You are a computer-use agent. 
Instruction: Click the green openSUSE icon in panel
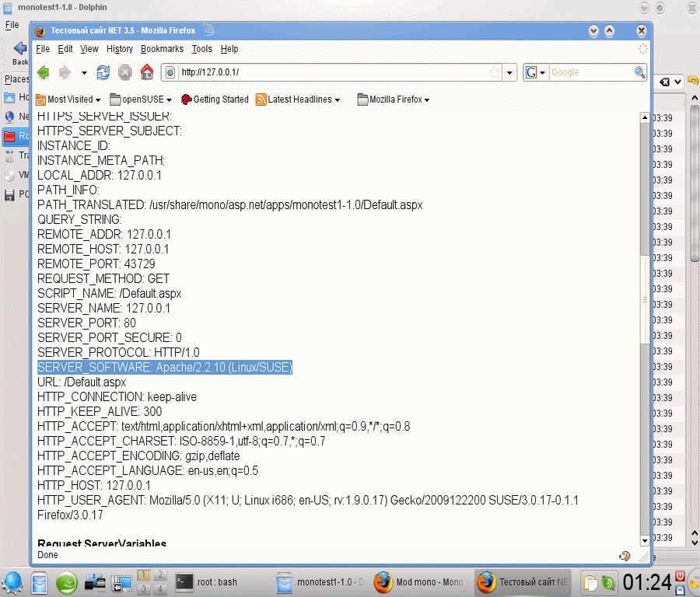point(67,582)
